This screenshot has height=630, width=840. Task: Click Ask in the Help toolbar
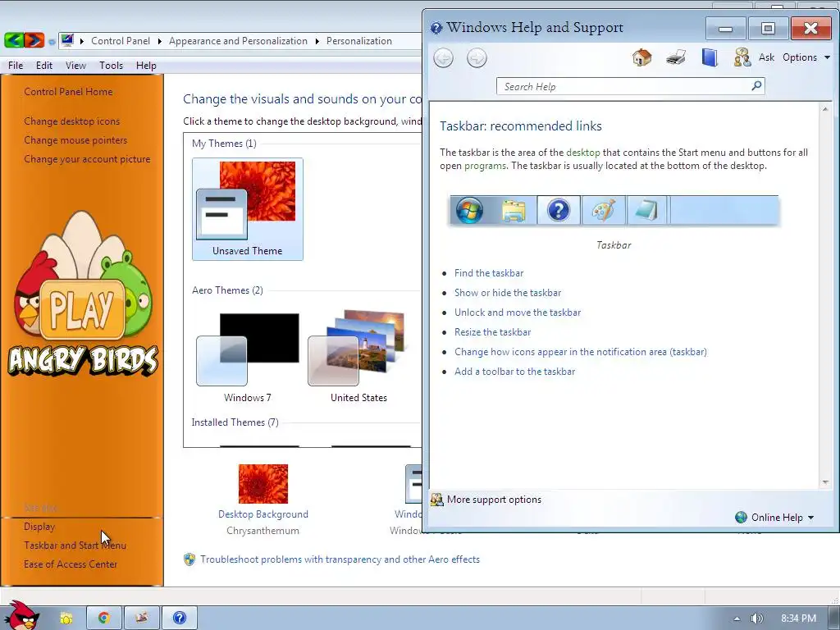point(766,57)
